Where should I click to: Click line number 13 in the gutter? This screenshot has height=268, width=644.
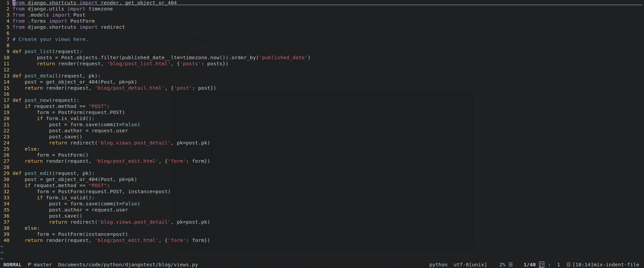click(6, 76)
